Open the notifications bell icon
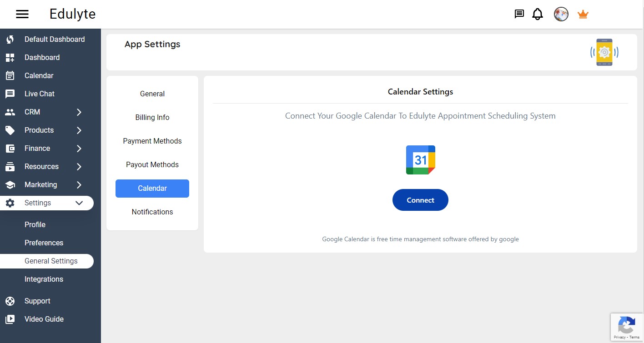The width and height of the screenshot is (644, 343). (538, 14)
